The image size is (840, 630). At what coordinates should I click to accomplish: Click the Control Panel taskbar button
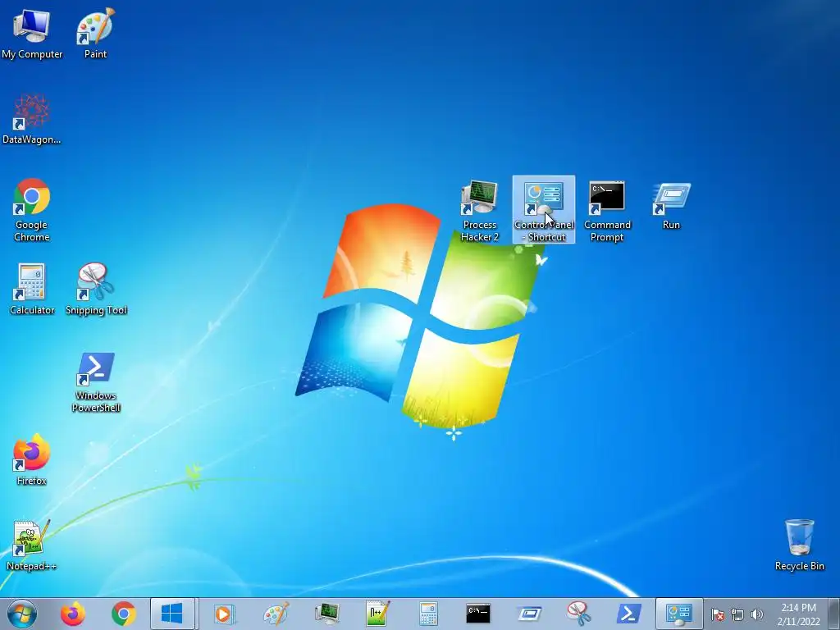[x=679, y=614]
